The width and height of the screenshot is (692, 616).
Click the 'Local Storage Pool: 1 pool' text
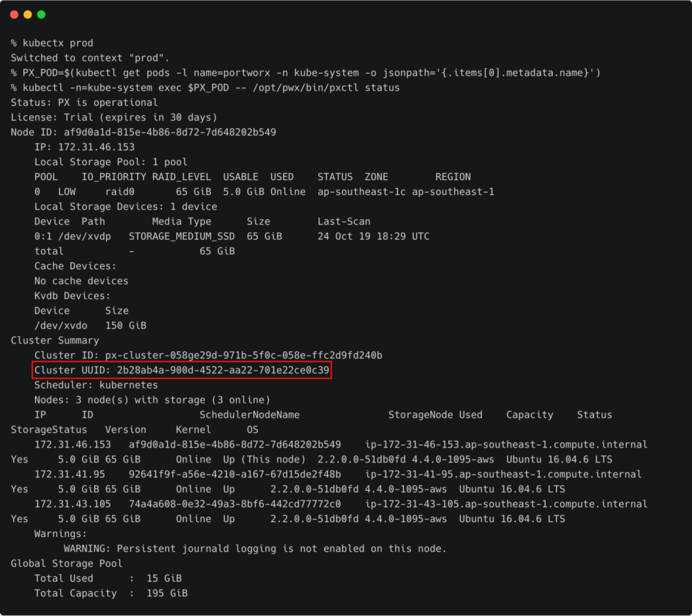pos(111,162)
